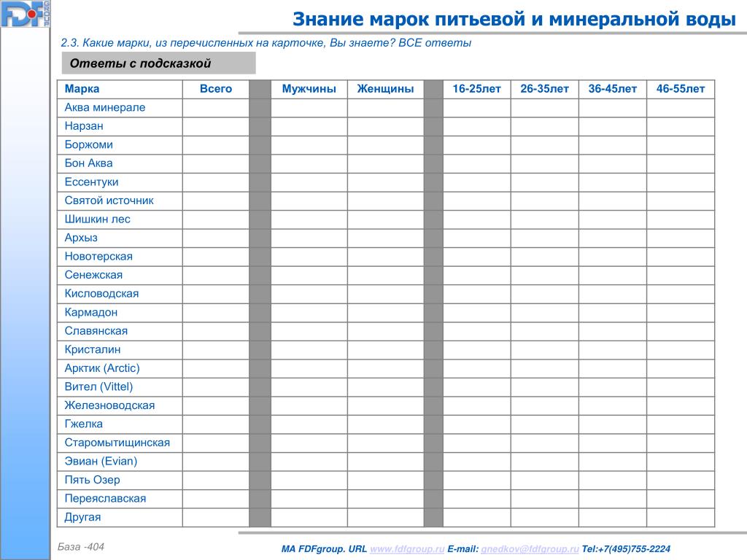Screen dimensions: 747x560
Task: Click the 'Переяславская' row label
Action: tap(105, 498)
